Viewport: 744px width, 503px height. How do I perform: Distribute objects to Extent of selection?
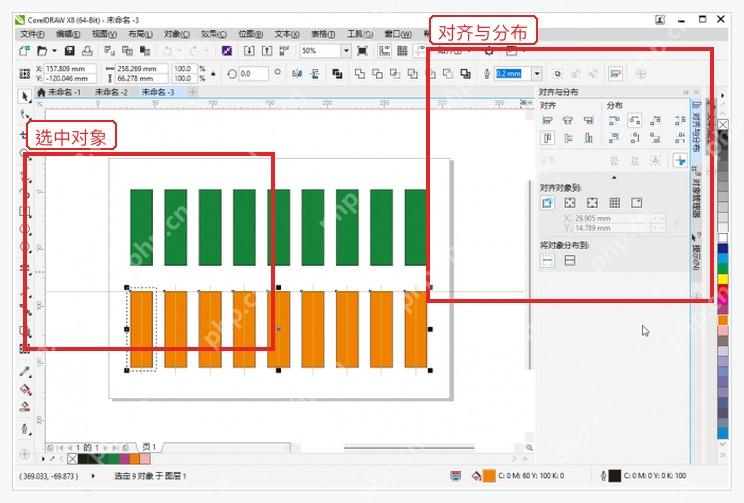[x=547, y=260]
